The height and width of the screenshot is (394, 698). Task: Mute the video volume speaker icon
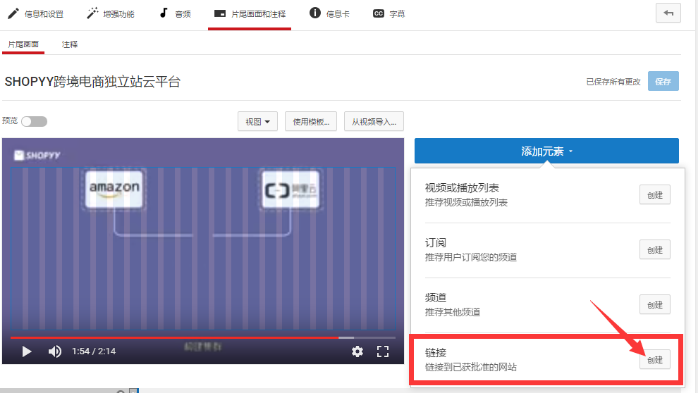coord(55,352)
